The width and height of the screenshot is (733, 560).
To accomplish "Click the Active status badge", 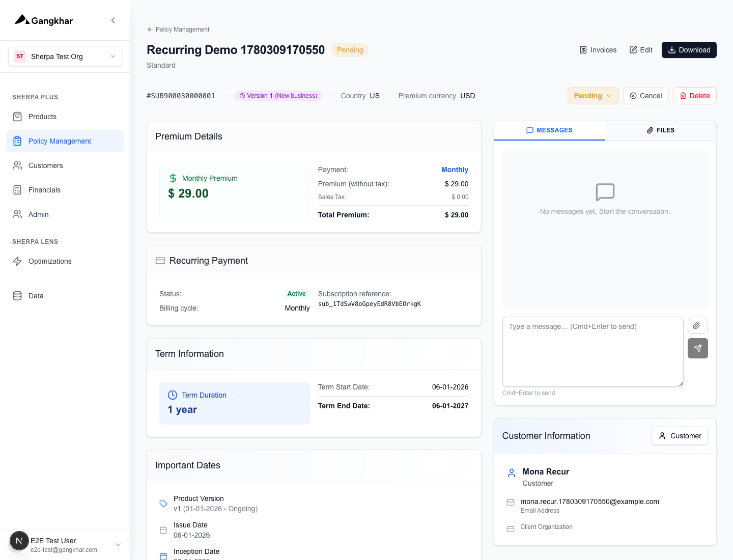I will click(x=296, y=294).
